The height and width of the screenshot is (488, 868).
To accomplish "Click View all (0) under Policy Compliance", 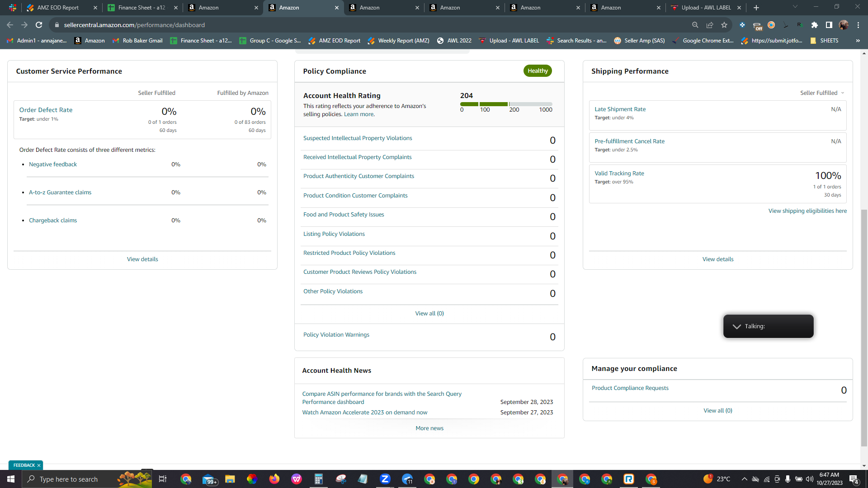I will click(429, 314).
